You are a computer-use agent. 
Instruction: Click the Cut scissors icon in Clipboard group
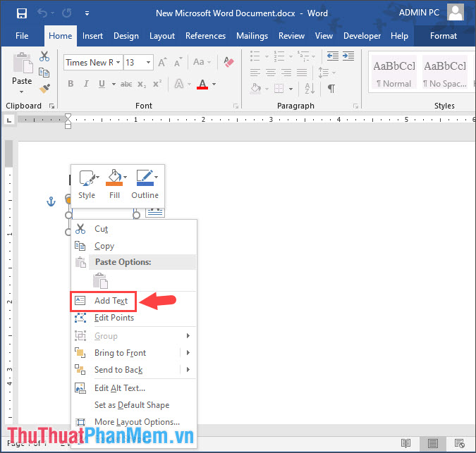[44, 56]
